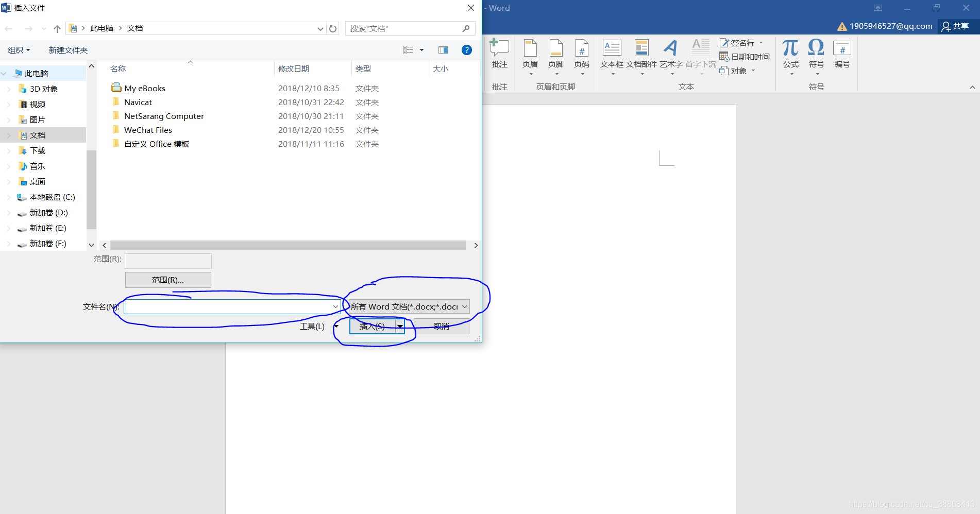Select 图片 in the navigation tree
Screen dimensions: 980x514
[x=38, y=120]
